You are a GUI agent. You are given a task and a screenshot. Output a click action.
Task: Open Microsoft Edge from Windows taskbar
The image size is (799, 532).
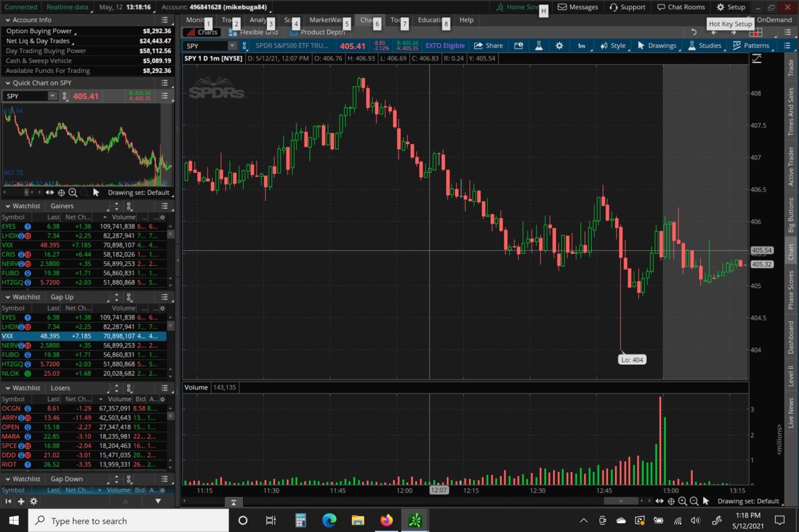(x=329, y=520)
